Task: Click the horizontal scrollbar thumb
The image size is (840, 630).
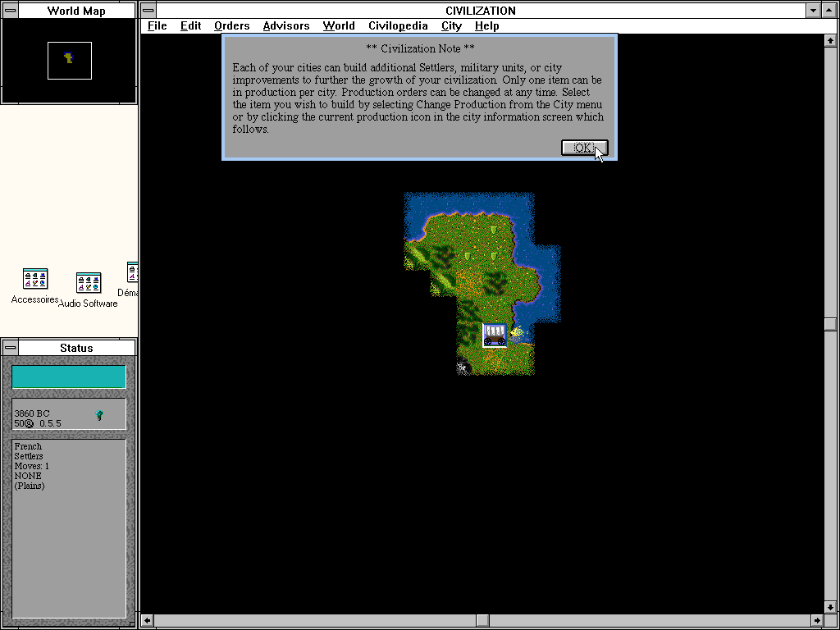Action: pos(482,620)
